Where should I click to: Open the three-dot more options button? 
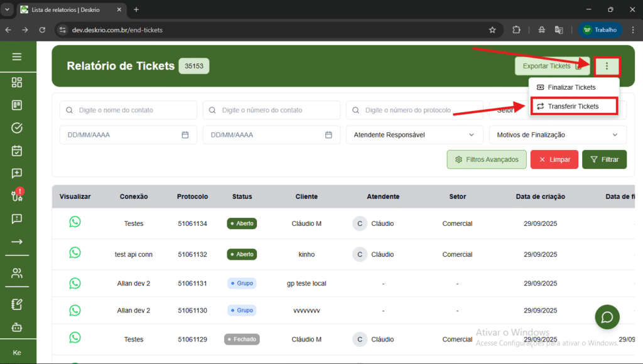607,67
